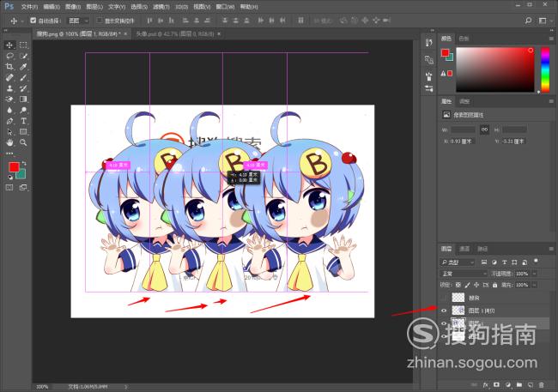
Task: Open the Color panel options menu
Action: pyautogui.click(x=551, y=39)
